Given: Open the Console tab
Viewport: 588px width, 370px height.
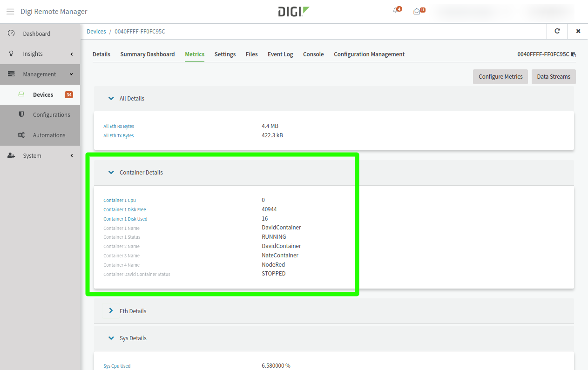Looking at the screenshot, I should coord(313,54).
